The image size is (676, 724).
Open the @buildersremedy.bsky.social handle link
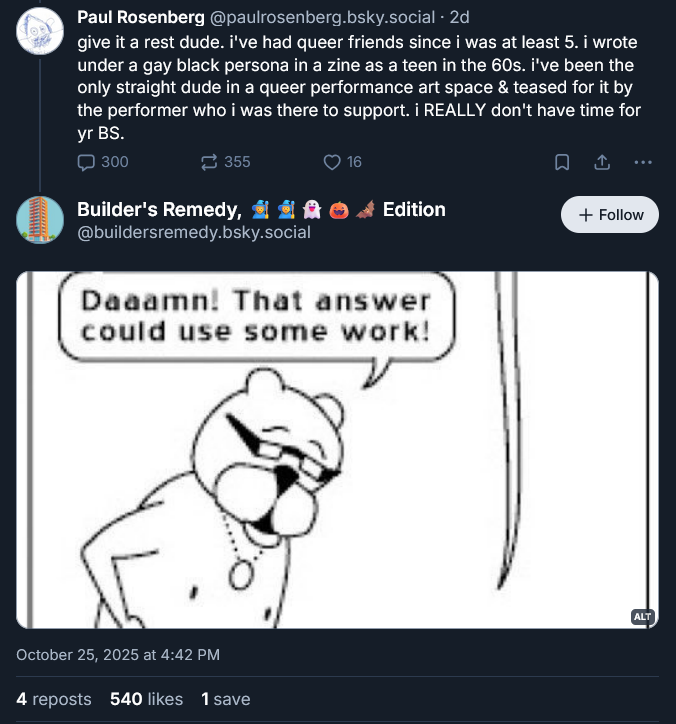(194, 233)
